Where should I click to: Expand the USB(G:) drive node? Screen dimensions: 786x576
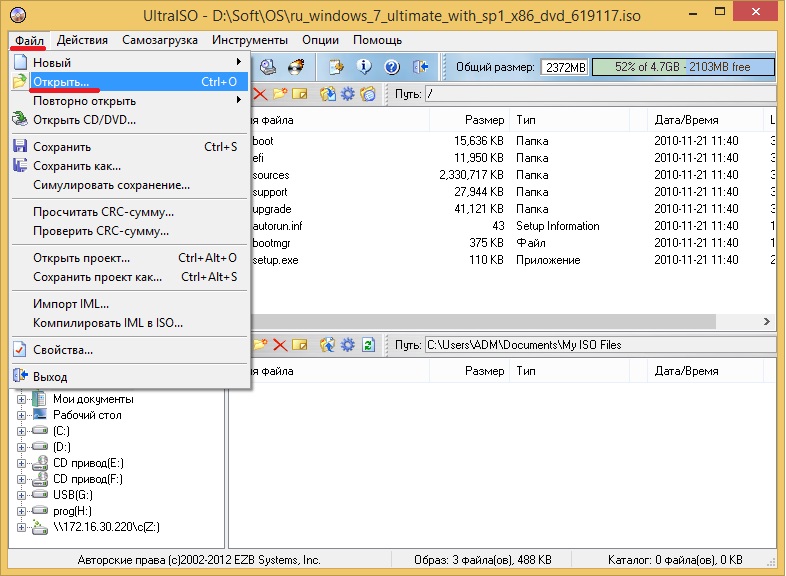(21, 495)
